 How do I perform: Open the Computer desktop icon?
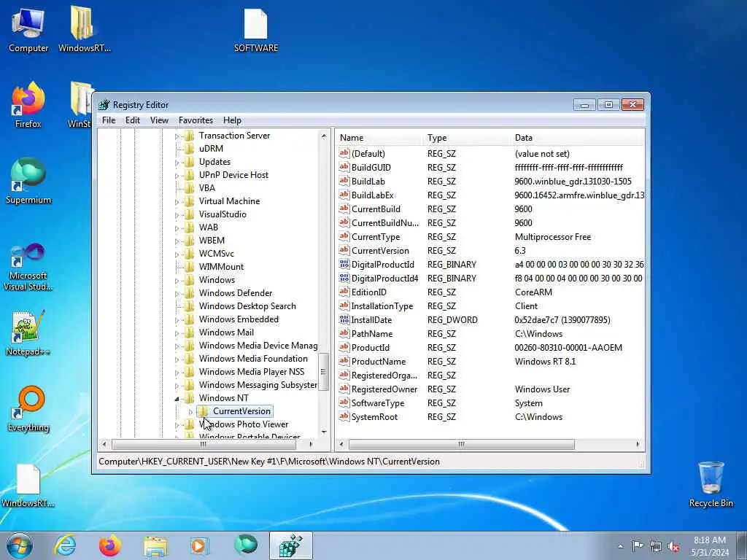click(28, 29)
